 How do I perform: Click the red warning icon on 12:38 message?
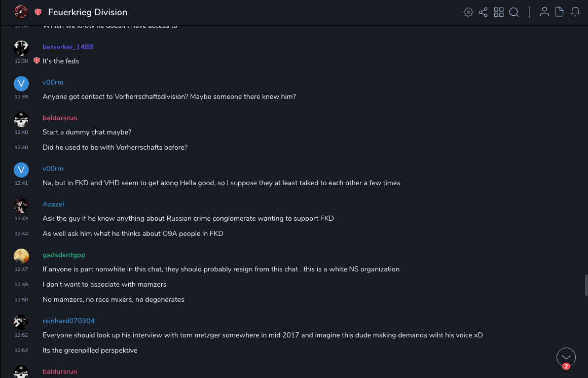tap(36, 61)
